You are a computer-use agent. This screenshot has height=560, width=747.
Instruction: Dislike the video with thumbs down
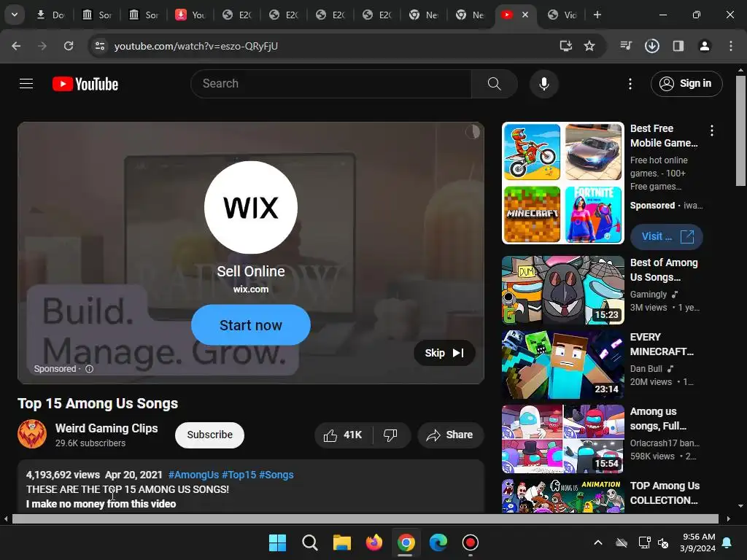pos(391,435)
